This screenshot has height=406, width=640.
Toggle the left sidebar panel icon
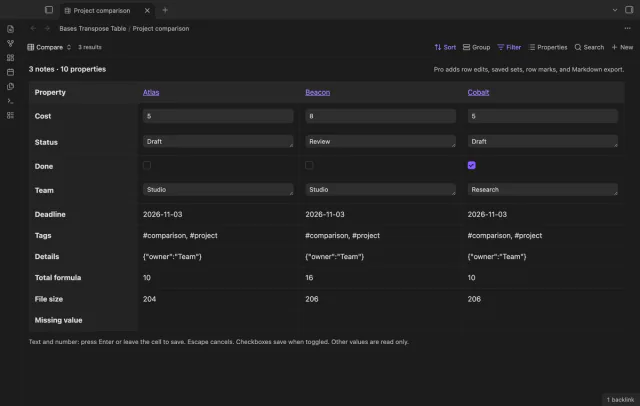[49, 10]
